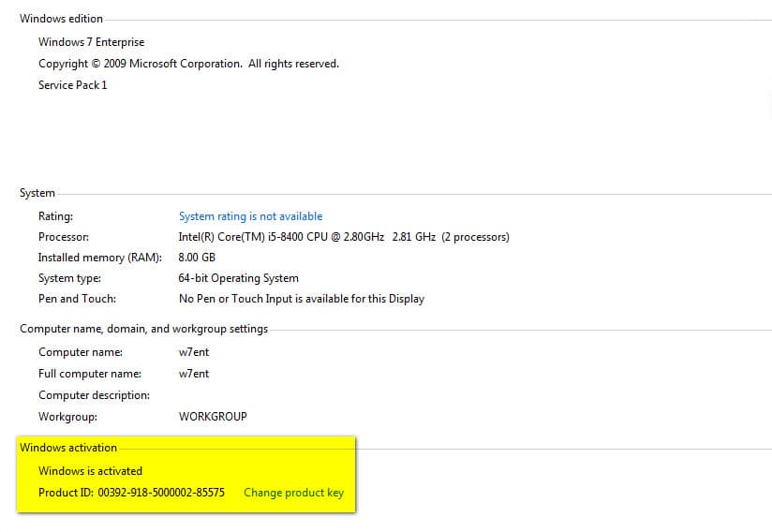
Task: Click the 'Service Pack 1' text
Action: point(73,85)
